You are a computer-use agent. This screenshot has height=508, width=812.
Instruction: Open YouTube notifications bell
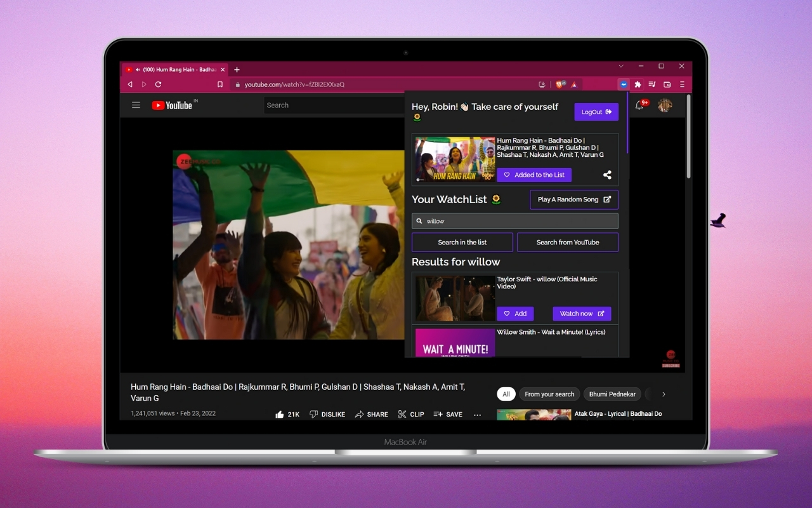pyautogui.click(x=639, y=105)
